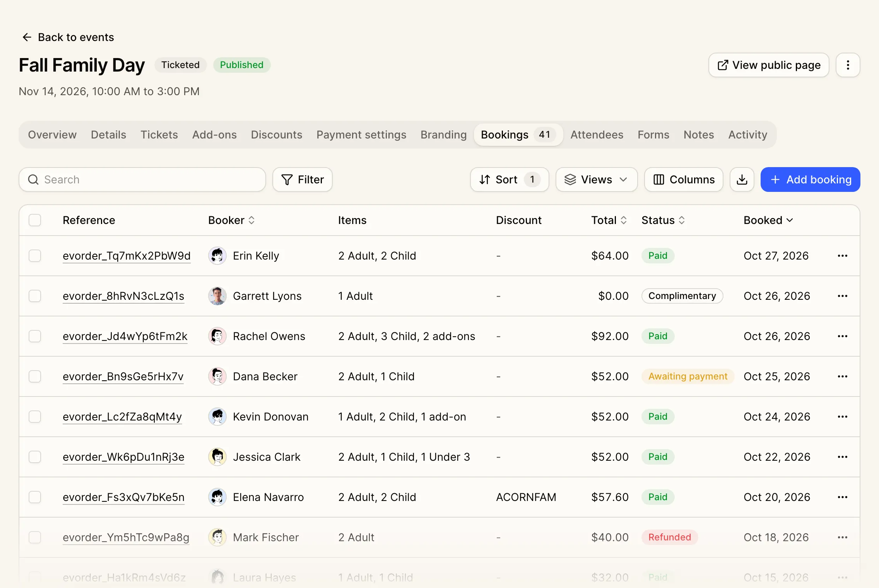
Task: Select checkbox for evorder_Tq7mKx2PbW9d row
Action: click(x=35, y=256)
